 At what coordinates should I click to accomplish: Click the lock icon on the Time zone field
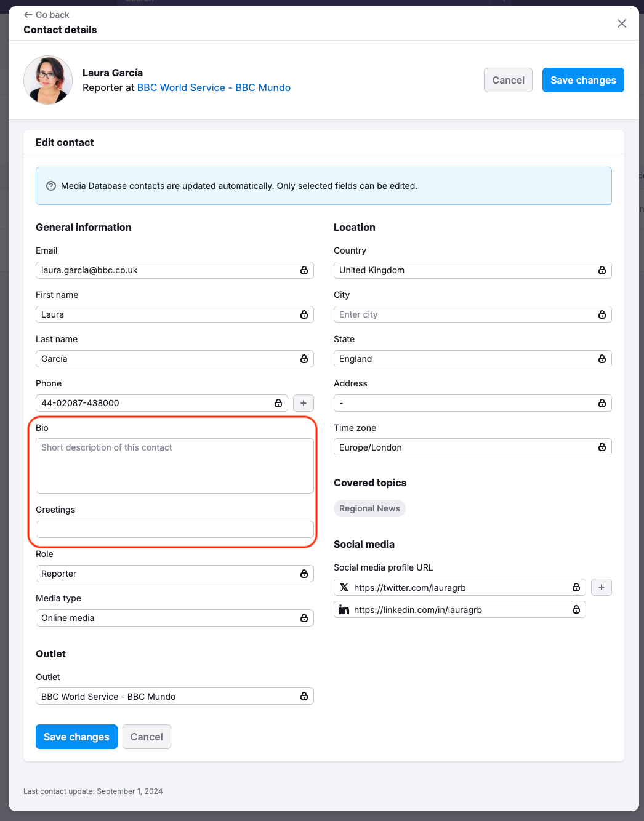(602, 447)
